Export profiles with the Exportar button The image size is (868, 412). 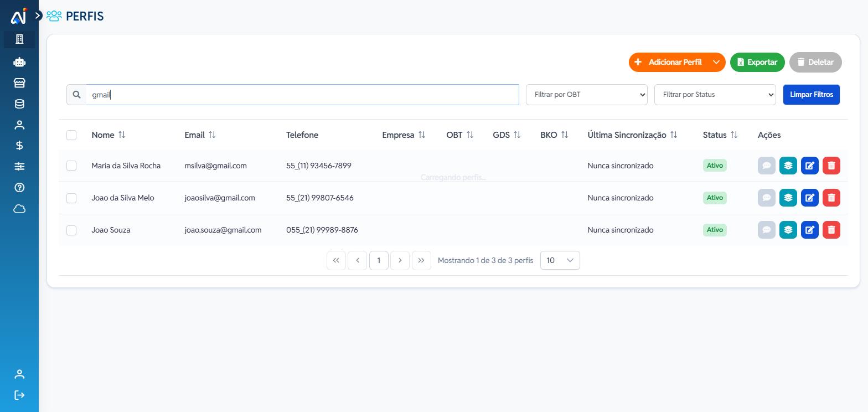757,62
